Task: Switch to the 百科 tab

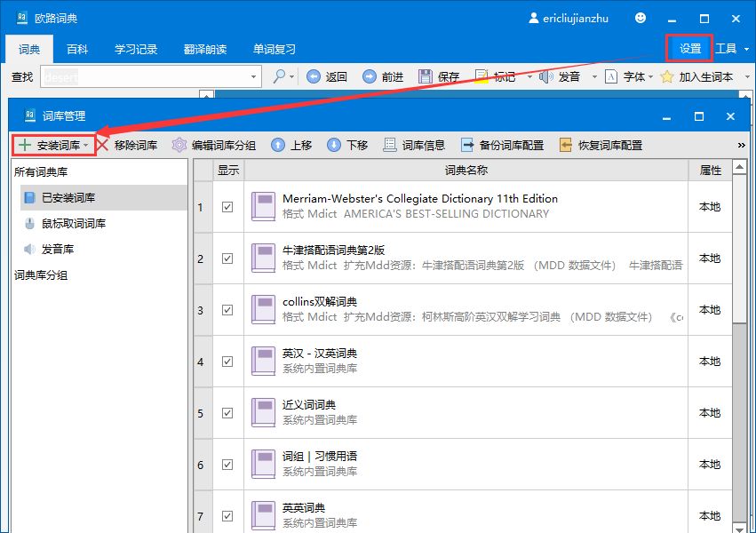Action: pos(77,49)
